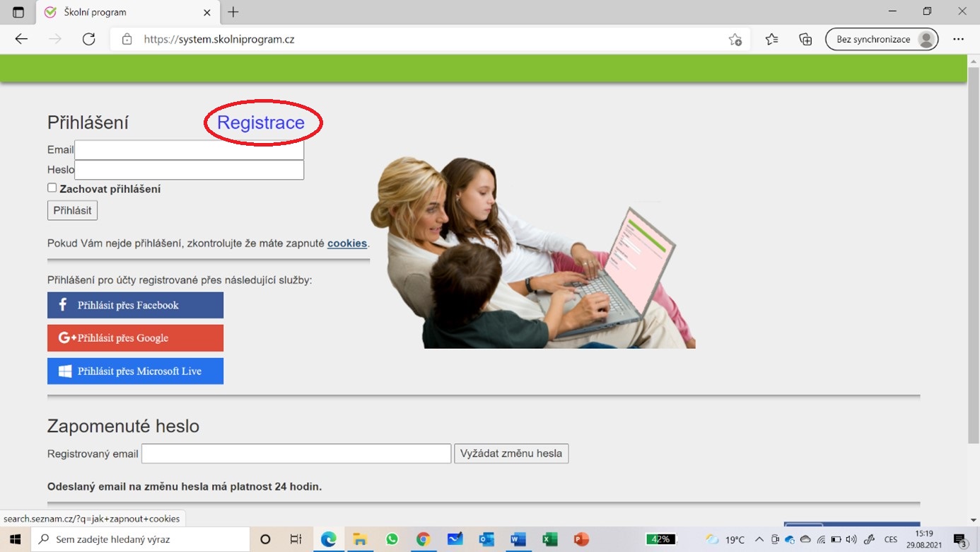Open Word from the taskbar

518,539
